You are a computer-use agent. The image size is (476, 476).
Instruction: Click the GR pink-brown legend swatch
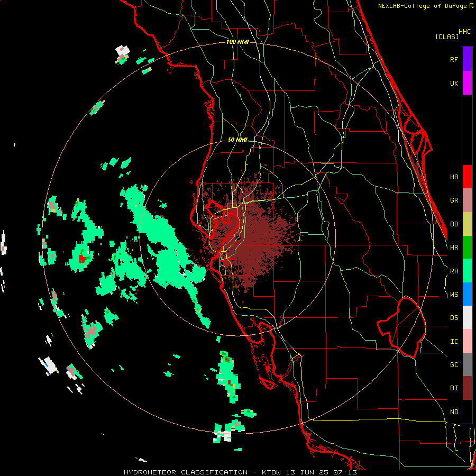pos(467,200)
